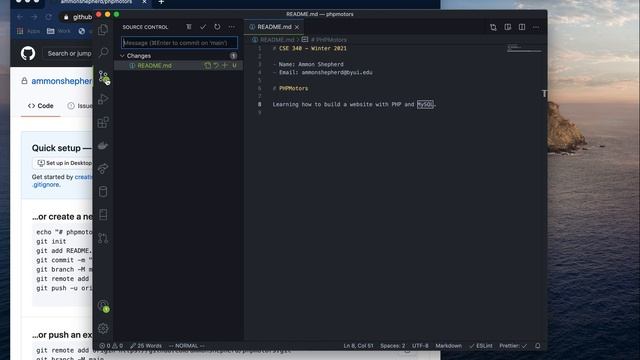This screenshot has height=360, width=640.
Task: Open editor more actions ellipsis
Action: [536, 27]
